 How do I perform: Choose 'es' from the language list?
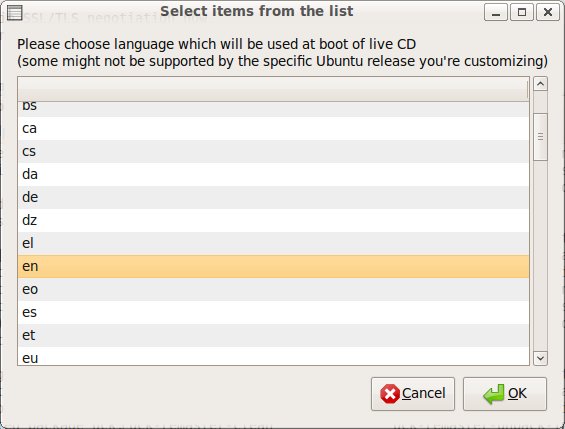(273, 312)
